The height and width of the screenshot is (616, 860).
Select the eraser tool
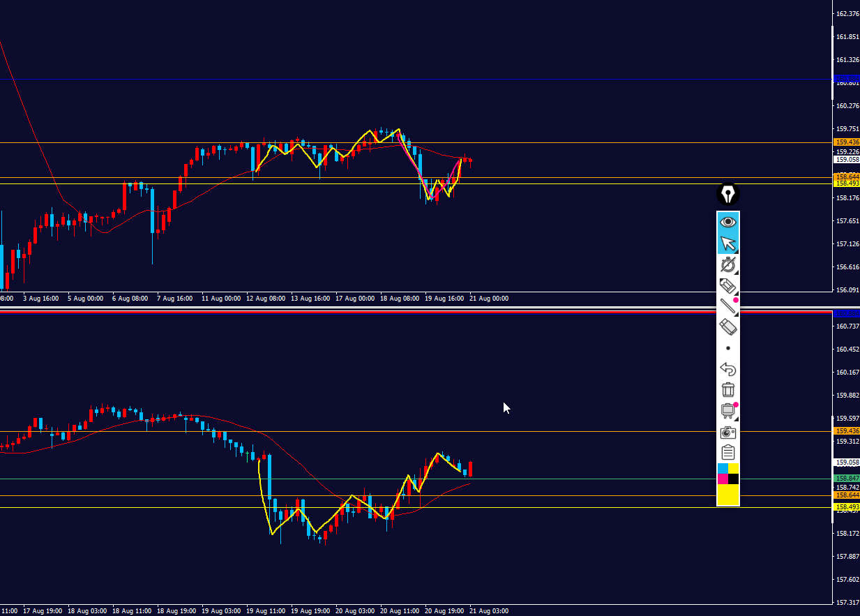(x=728, y=326)
